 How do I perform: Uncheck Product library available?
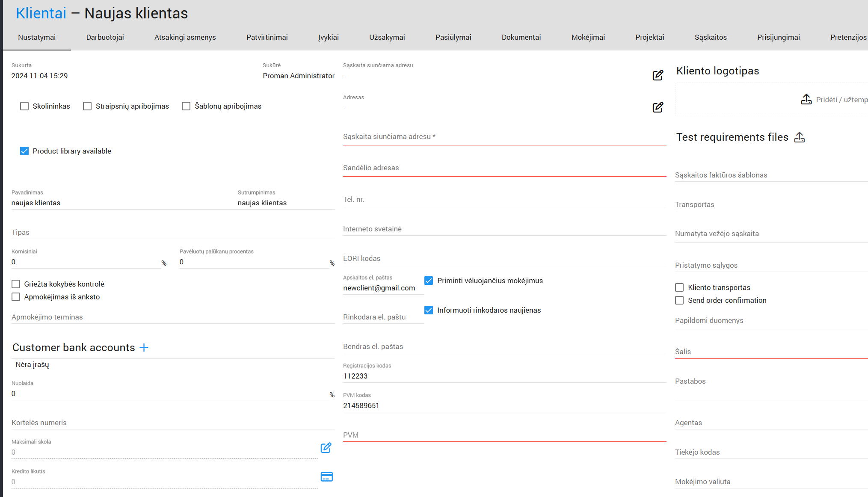[x=24, y=151]
